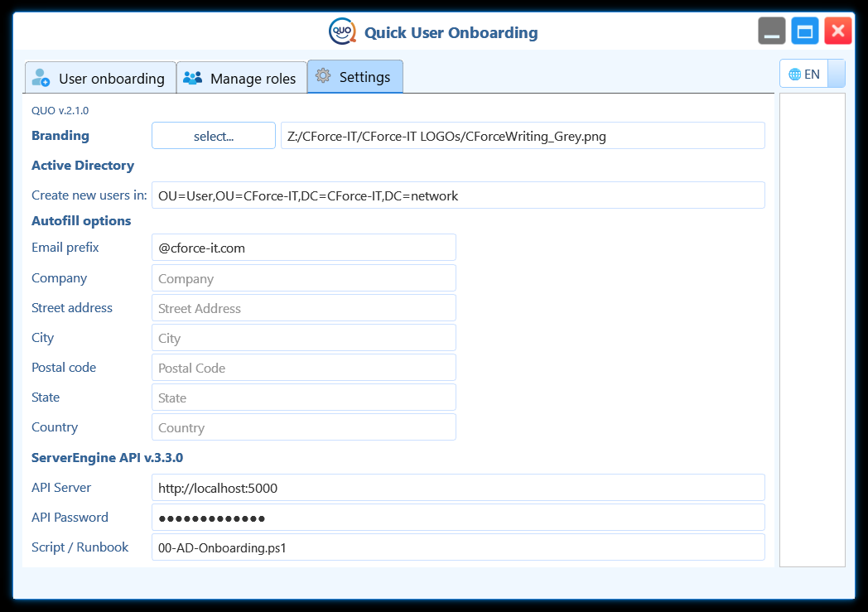Focus the Script / Runbook input field
The width and height of the screenshot is (868, 612).
(458, 547)
